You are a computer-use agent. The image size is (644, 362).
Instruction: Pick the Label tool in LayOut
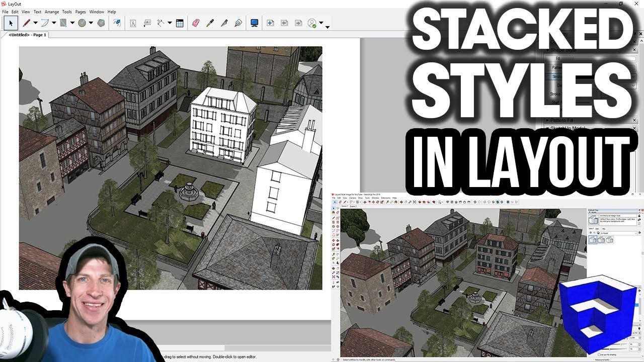coord(147,23)
